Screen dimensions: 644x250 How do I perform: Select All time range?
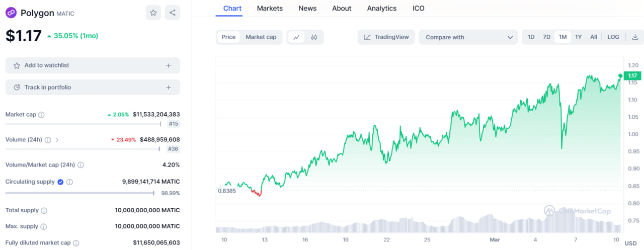pos(594,37)
